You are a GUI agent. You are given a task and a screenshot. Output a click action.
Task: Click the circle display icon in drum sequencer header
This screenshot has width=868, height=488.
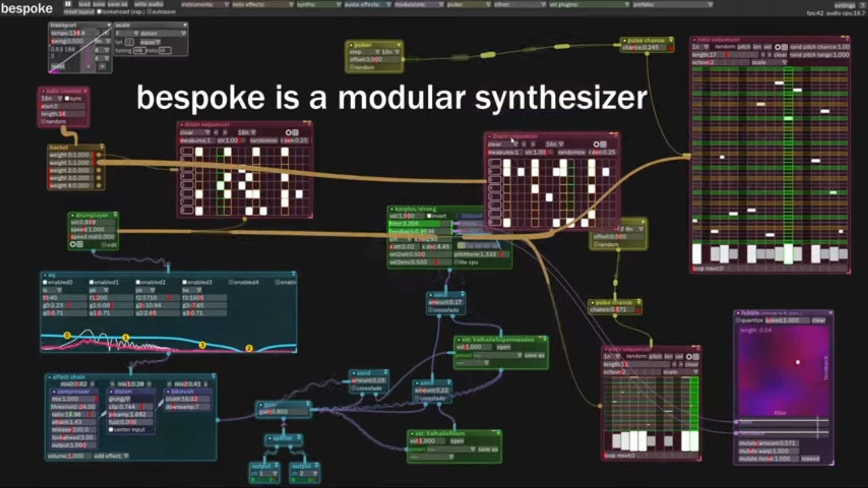coord(289,132)
